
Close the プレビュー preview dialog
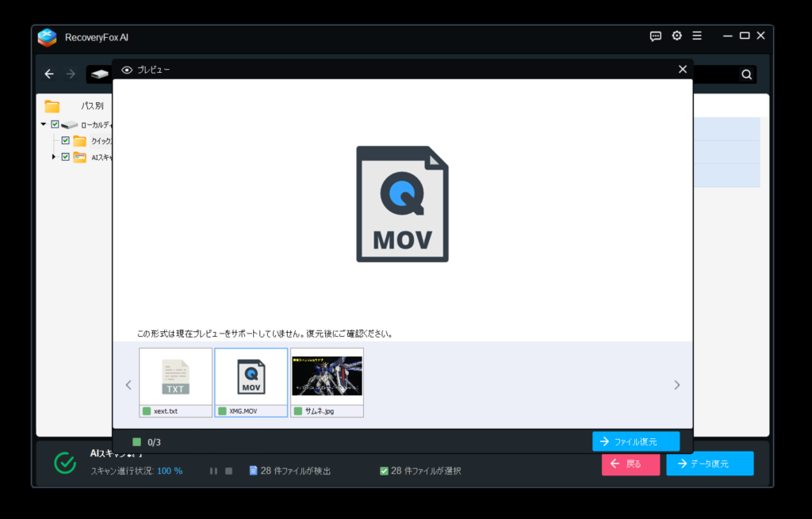(683, 70)
